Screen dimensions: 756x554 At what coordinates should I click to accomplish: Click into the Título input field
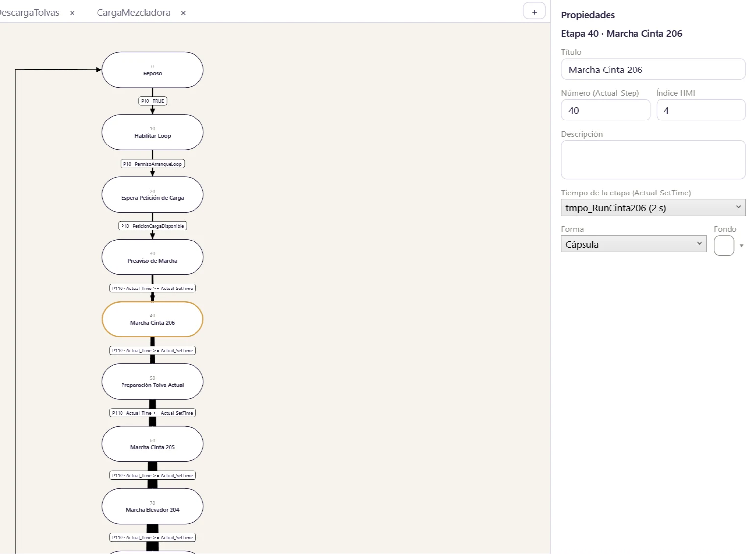coord(653,70)
